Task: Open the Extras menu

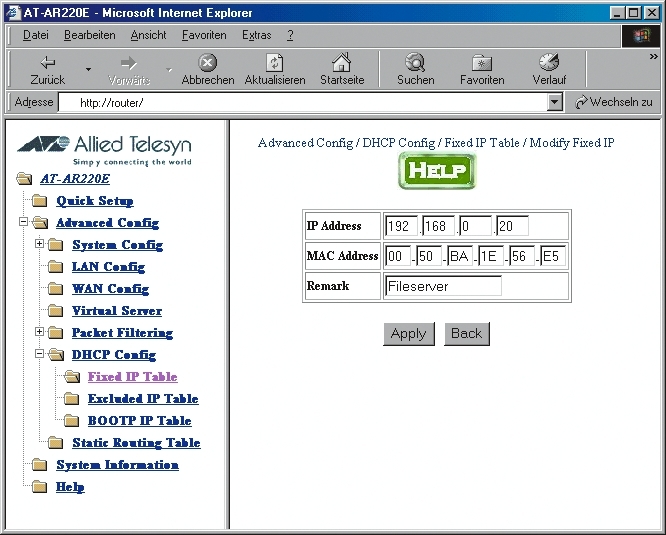Action: pos(257,35)
